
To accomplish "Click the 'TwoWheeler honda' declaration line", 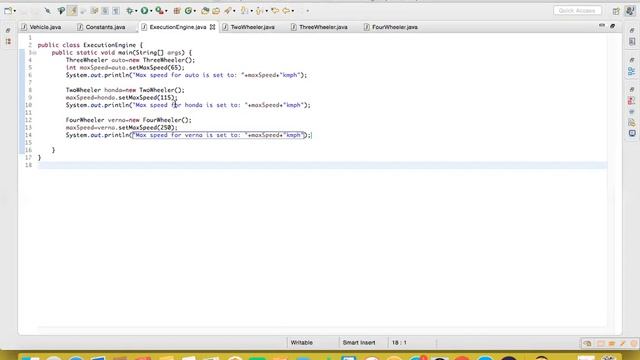I will [x=125, y=90].
